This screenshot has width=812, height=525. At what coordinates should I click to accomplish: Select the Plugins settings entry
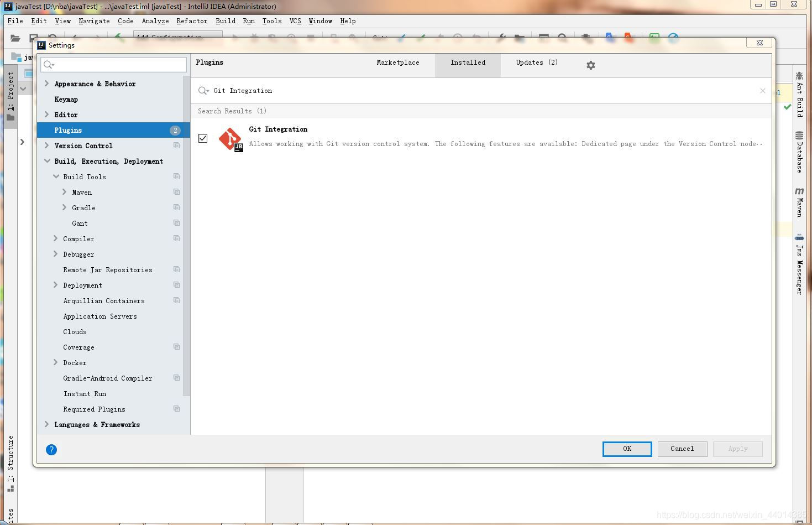[x=114, y=131]
